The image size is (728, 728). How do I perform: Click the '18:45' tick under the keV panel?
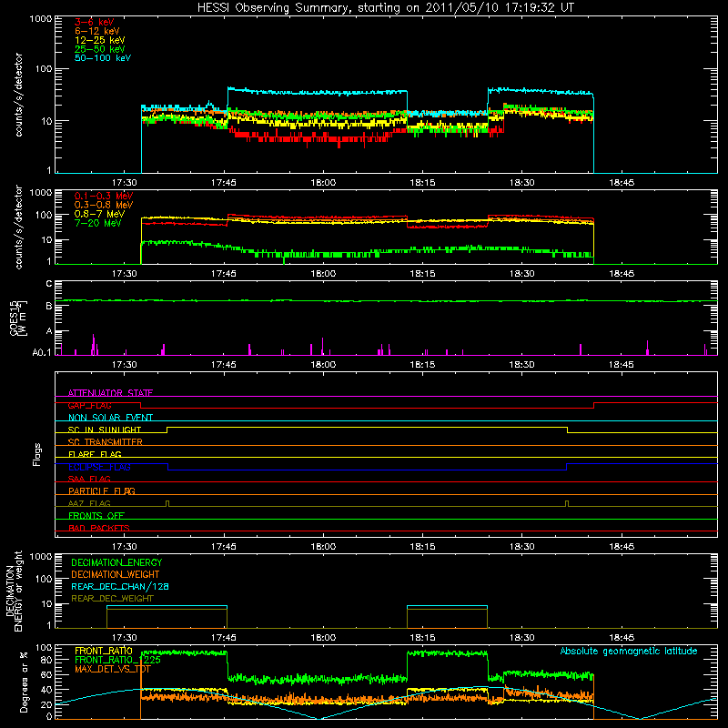pyautogui.click(x=622, y=183)
